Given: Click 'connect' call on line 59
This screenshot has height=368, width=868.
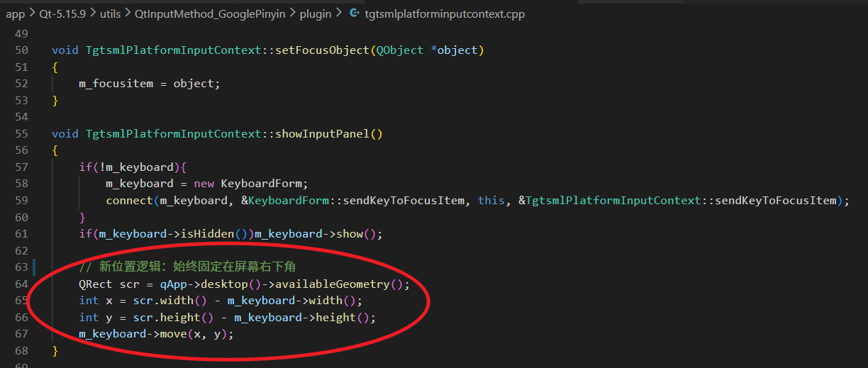Looking at the screenshot, I should click(x=129, y=201).
